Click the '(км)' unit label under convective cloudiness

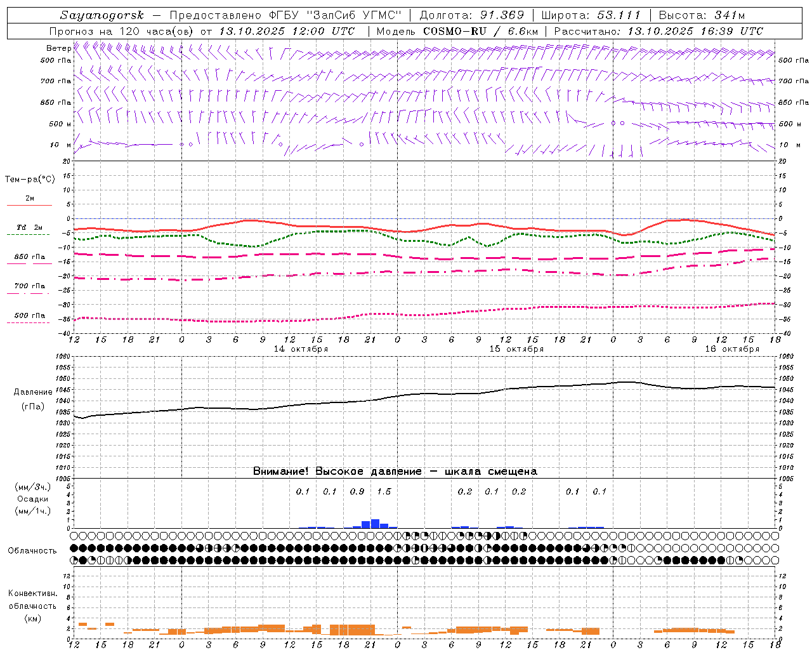coord(33,618)
